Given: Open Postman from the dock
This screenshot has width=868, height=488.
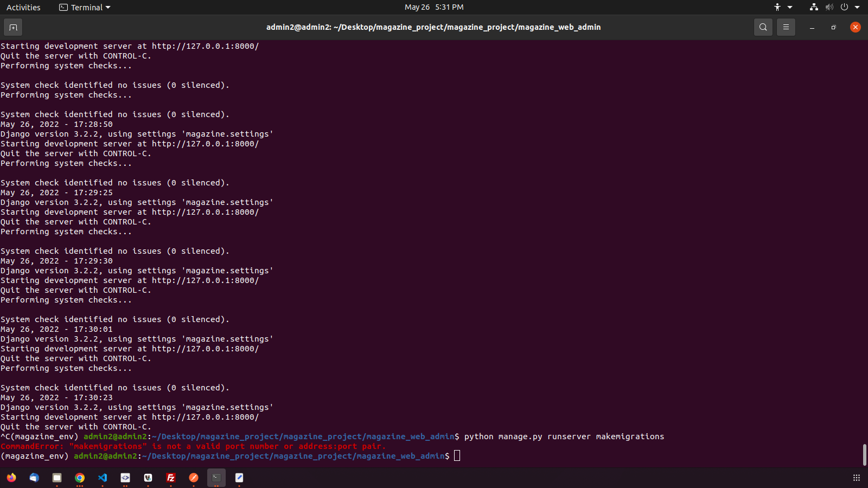Looking at the screenshot, I should click(194, 478).
